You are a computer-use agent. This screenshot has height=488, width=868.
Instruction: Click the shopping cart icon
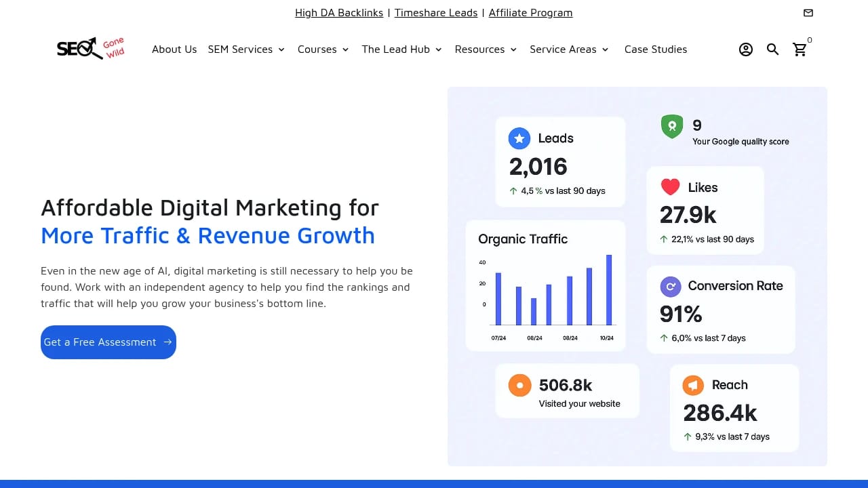pyautogui.click(x=800, y=49)
